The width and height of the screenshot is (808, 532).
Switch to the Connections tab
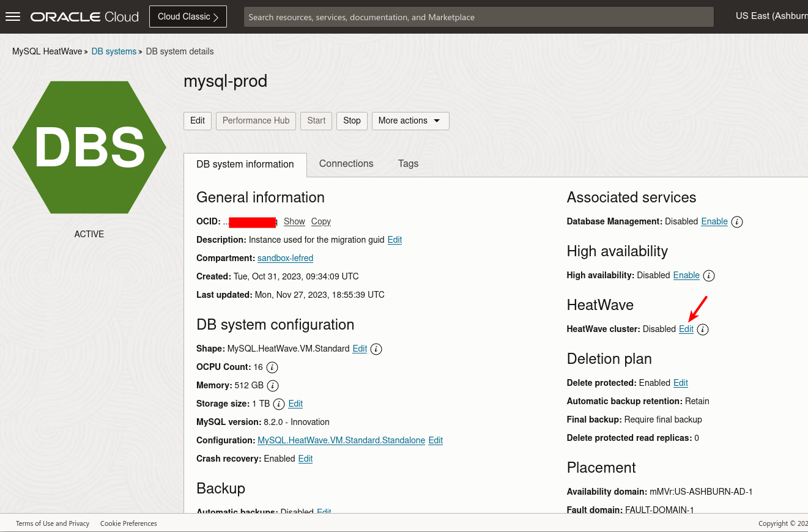click(346, 163)
